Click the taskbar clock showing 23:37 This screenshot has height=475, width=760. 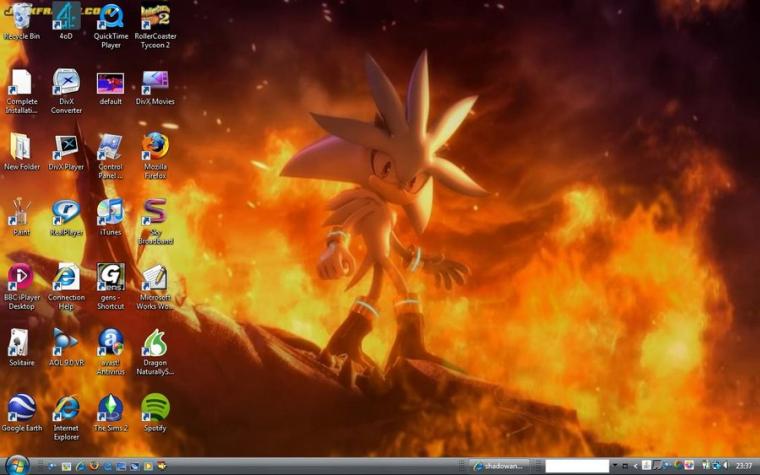coord(744,466)
